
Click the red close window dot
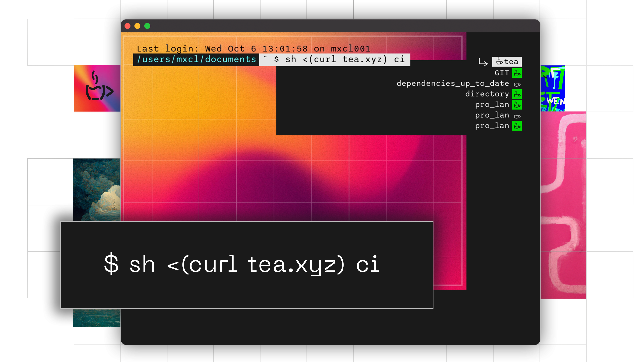(x=128, y=26)
